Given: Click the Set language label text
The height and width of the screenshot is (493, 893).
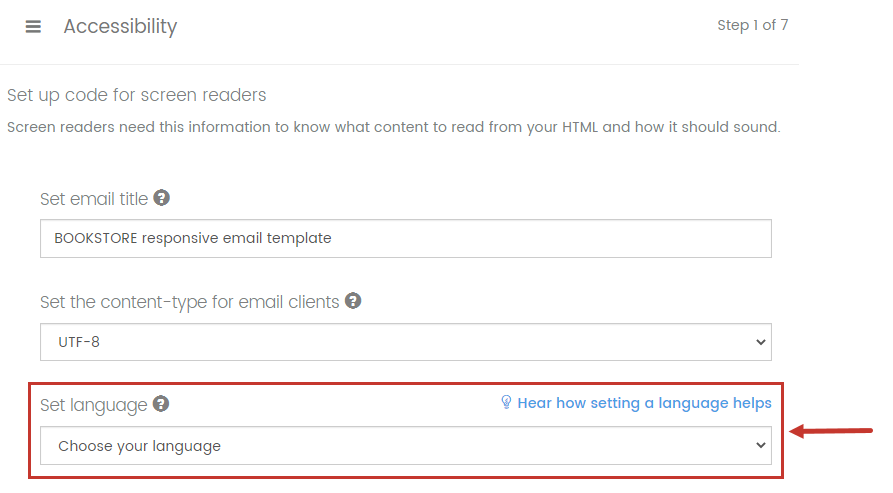Looking at the screenshot, I should coord(93,405).
